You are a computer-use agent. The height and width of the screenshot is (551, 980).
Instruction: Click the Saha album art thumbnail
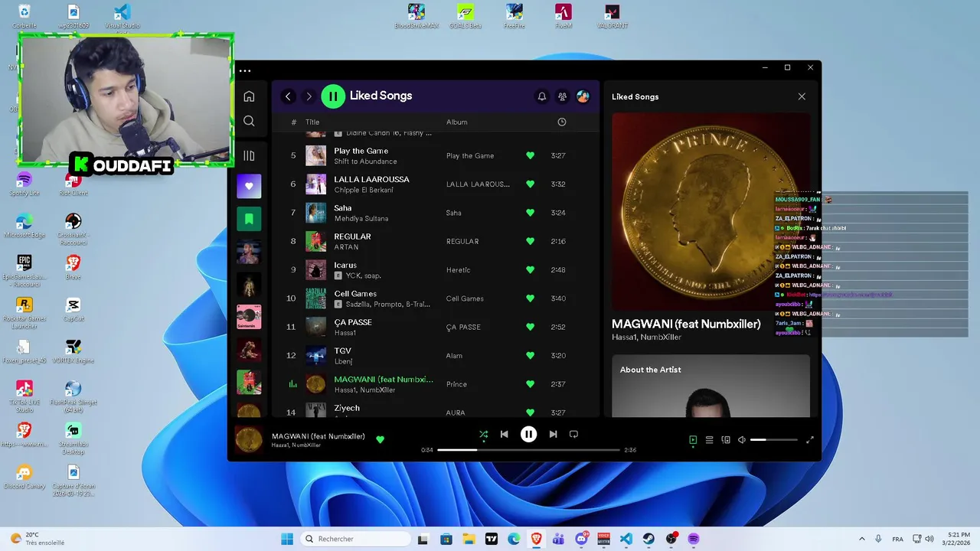315,213
